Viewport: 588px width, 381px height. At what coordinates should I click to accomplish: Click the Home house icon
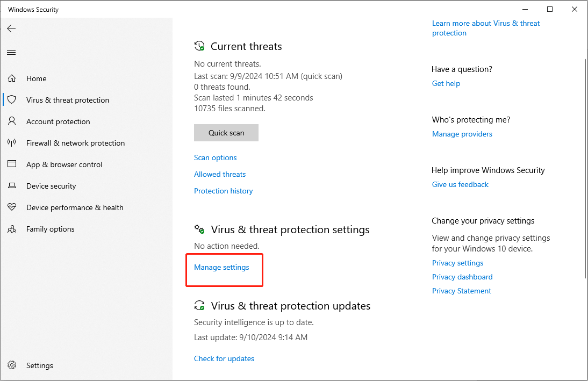[x=12, y=78]
